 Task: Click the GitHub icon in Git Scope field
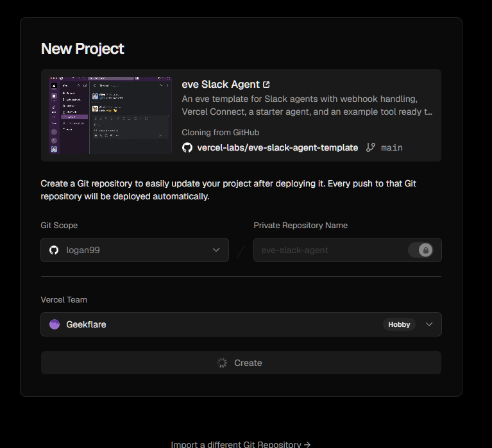[x=54, y=250]
